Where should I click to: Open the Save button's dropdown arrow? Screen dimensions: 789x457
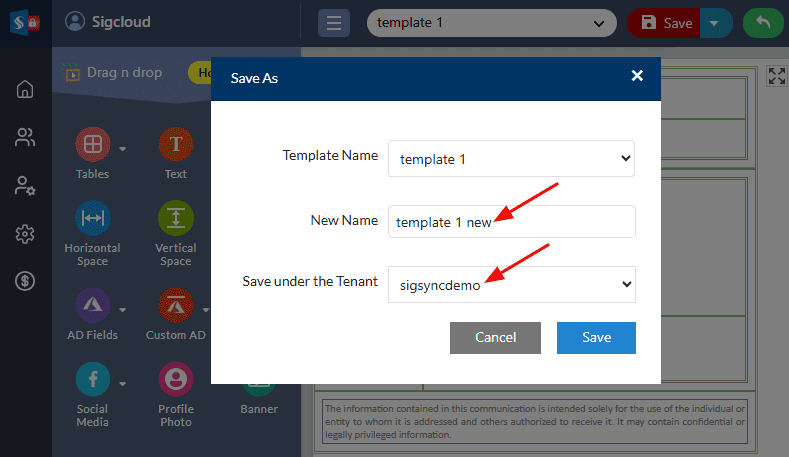coord(714,23)
